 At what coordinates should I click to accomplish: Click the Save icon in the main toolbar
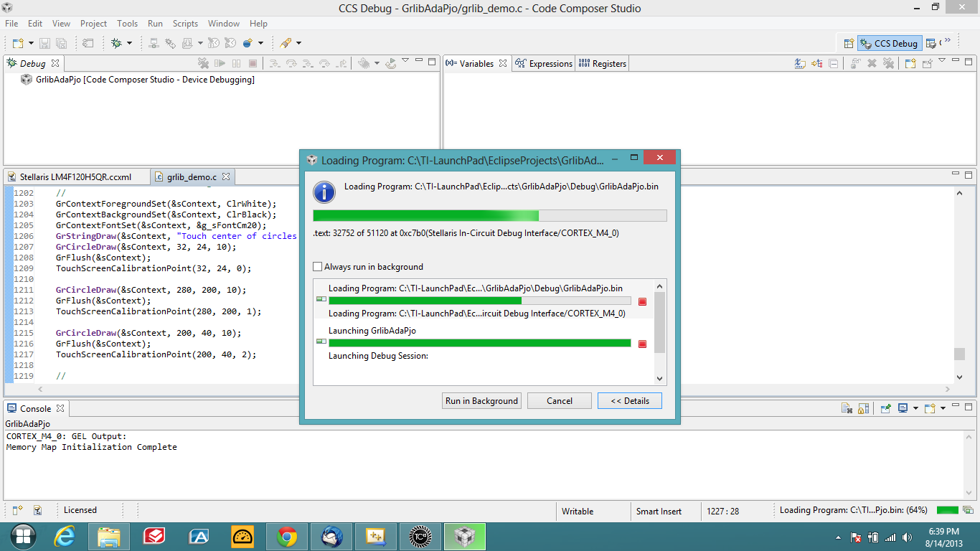[45, 43]
